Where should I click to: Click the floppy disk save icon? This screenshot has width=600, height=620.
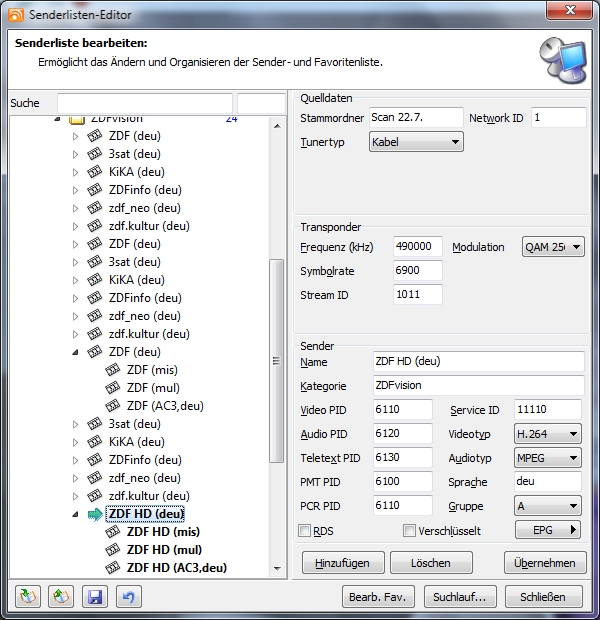[x=95, y=597]
